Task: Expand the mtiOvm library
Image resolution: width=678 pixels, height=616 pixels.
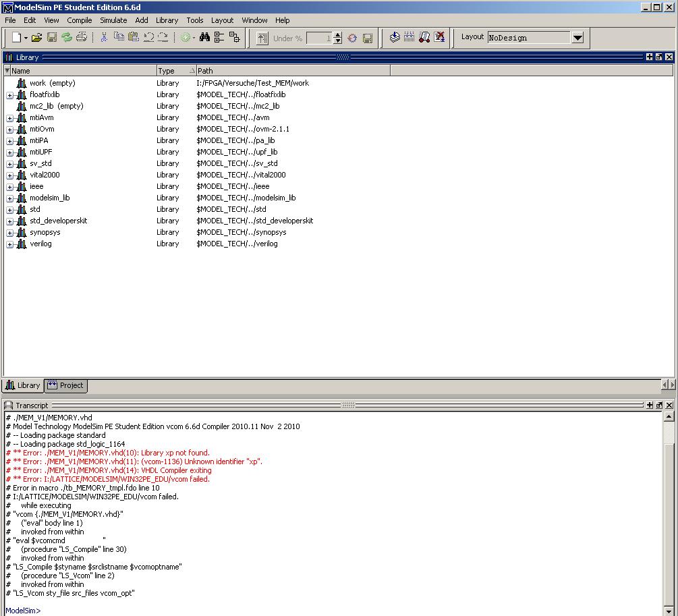Action: [10, 130]
